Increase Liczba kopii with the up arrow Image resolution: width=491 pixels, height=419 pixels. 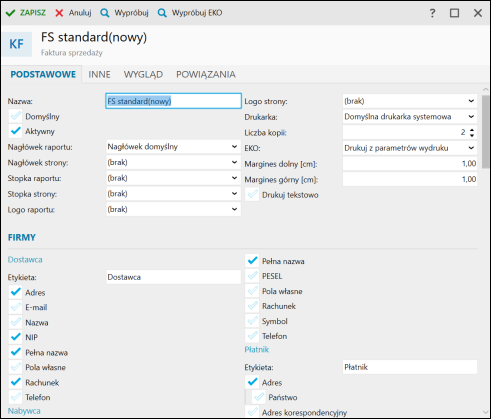coord(472,130)
